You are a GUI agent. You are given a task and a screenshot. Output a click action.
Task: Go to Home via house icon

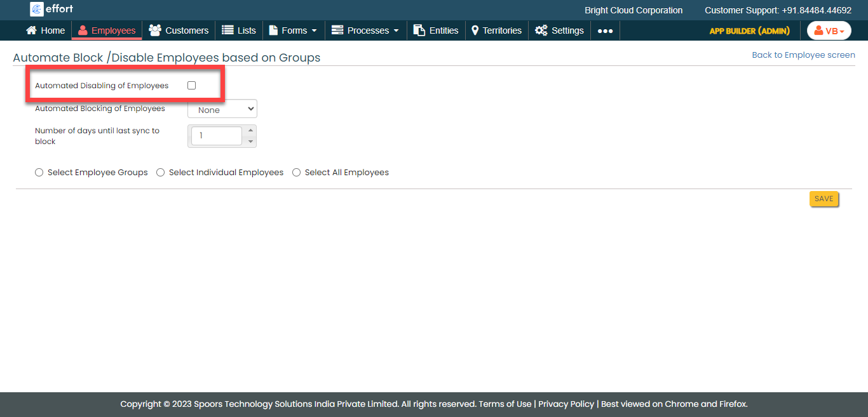(x=31, y=30)
